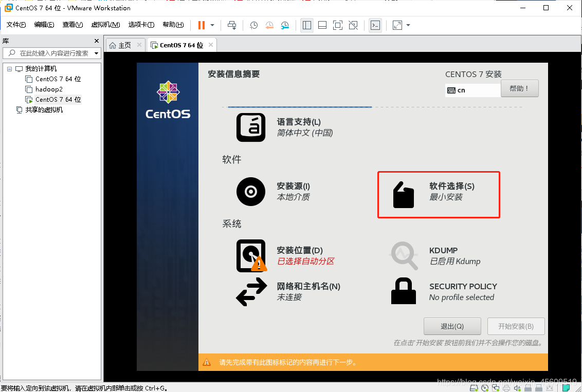Open the 帮助(H) menu
Viewport: 582px width, 392px height.
point(173,25)
